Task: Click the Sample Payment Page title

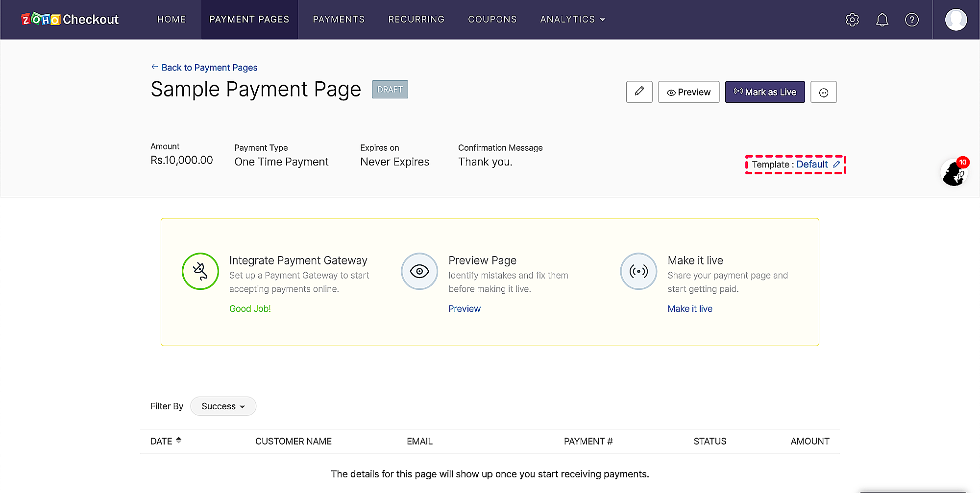Action: 256,90
